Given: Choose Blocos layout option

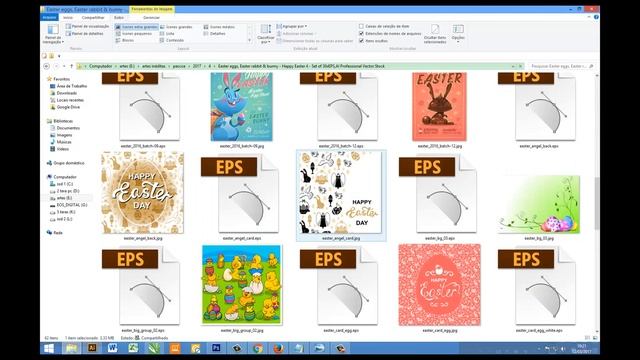Looking at the screenshot, I should (125, 40).
